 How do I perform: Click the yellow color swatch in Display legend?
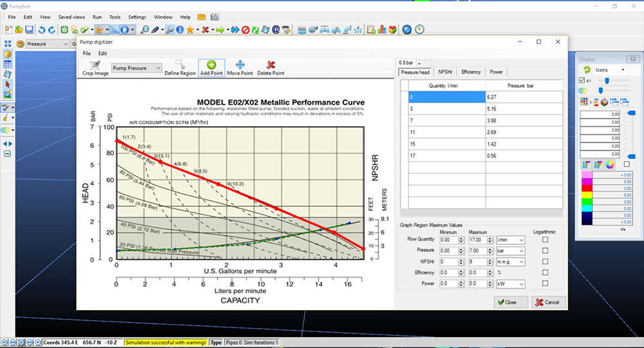click(587, 195)
